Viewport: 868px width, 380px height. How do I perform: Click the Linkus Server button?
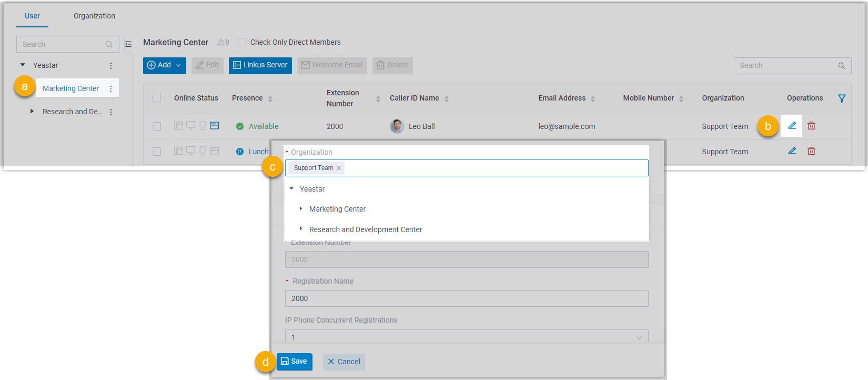(260, 65)
